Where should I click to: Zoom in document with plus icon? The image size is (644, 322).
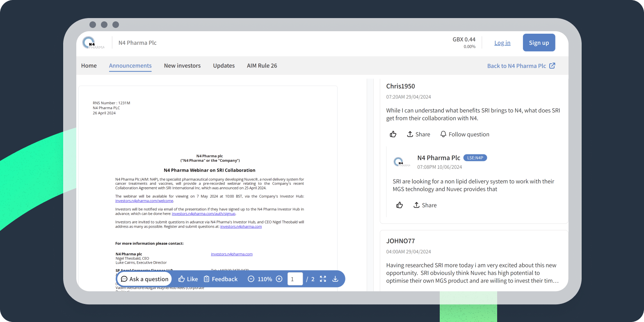pyautogui.click(x=279, y=279)
